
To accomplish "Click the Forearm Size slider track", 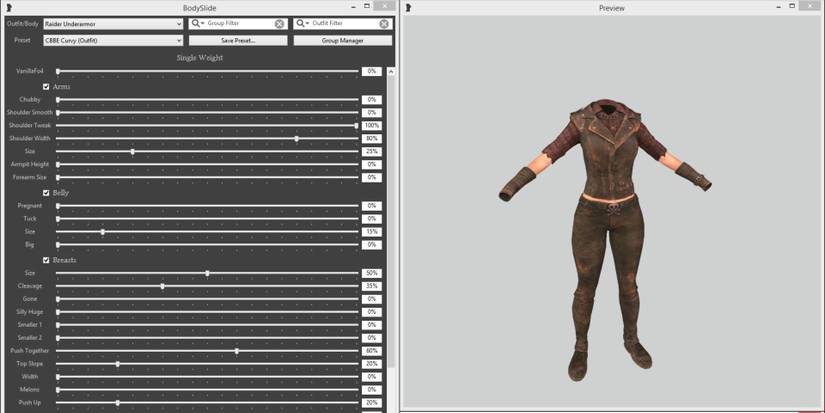I will coord(207,178).
